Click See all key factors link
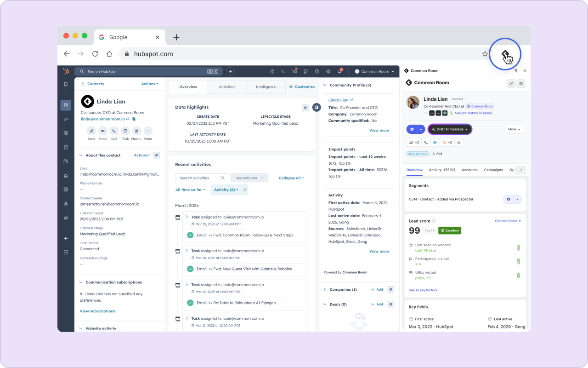588x368 pixels. click(x=423, y=290)
